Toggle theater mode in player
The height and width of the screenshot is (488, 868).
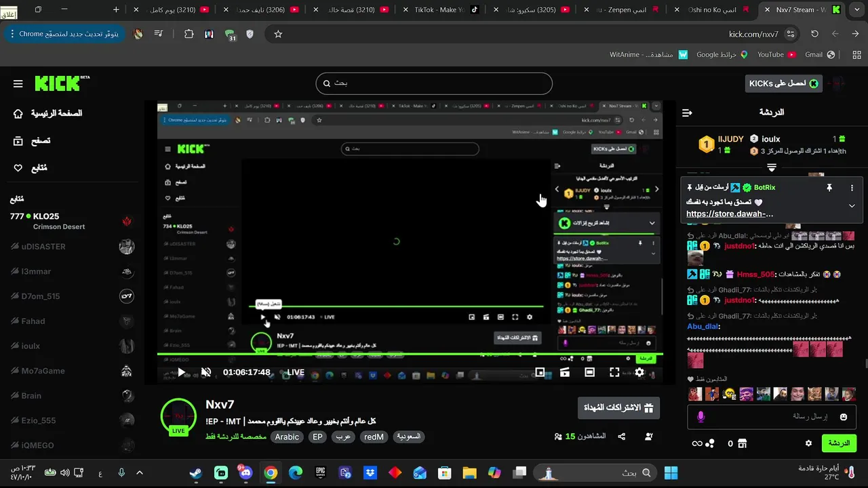pyautogui.click(x=590, y=372)
